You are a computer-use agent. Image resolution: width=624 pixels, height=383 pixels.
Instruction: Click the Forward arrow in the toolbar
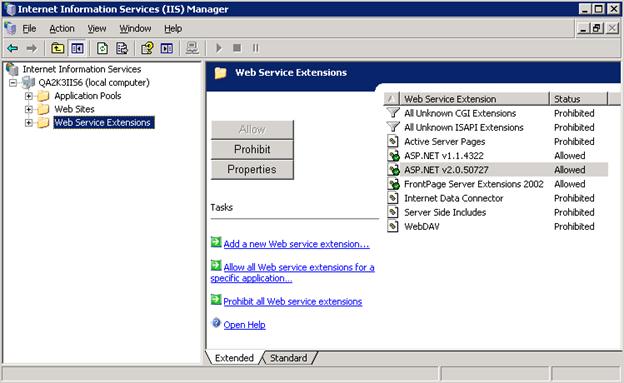click(x=31, y=49)
